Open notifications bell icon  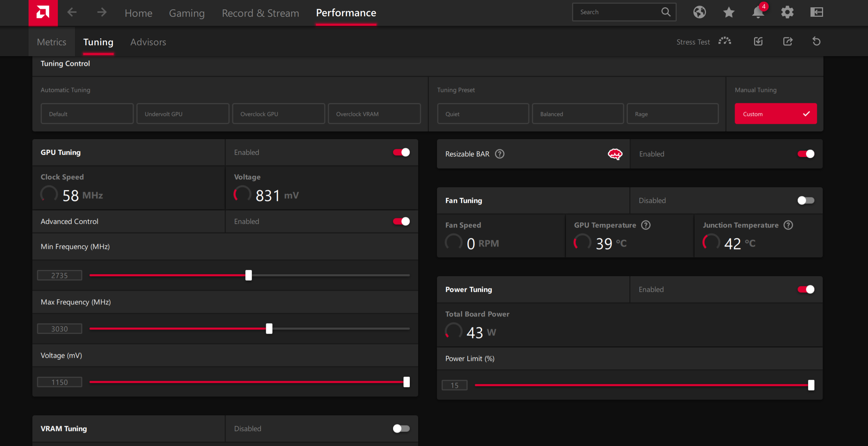pos(758,13)
